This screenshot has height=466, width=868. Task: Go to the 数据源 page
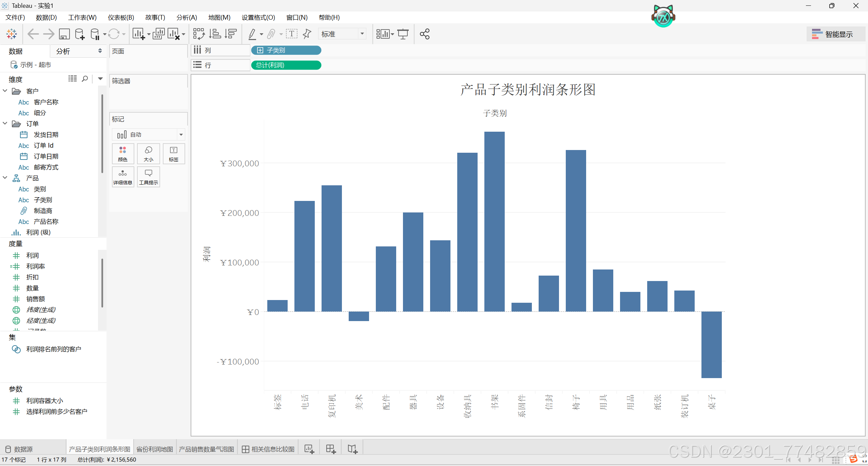pos(19,449)
